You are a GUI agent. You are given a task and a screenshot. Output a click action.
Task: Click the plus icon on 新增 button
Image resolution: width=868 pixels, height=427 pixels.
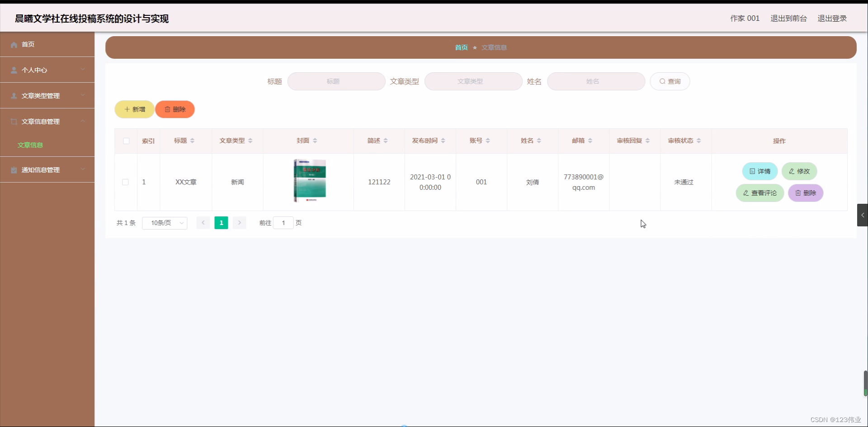(127, 109)
